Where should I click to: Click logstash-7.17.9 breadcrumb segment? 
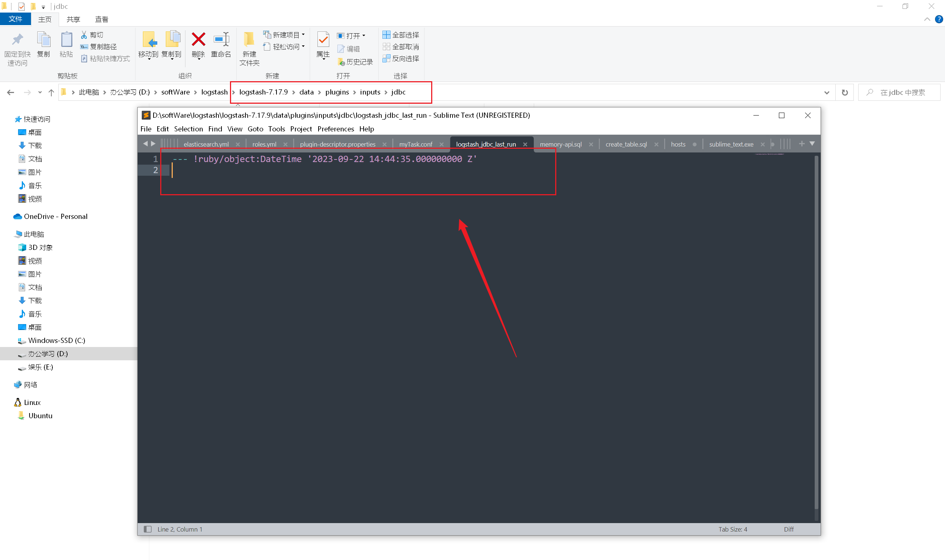tap(263, 92)
